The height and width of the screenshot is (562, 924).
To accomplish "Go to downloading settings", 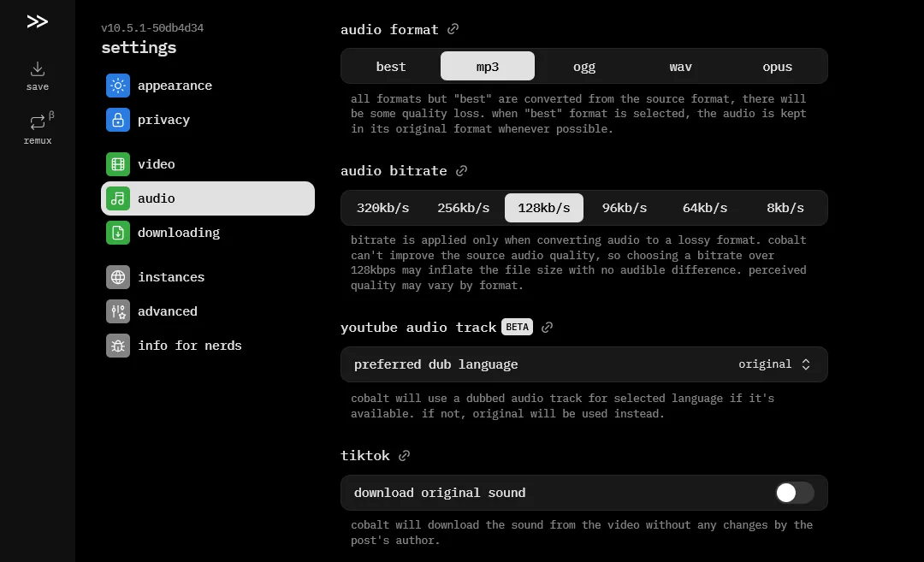I will pyautogui.click(x=207, y=233).
